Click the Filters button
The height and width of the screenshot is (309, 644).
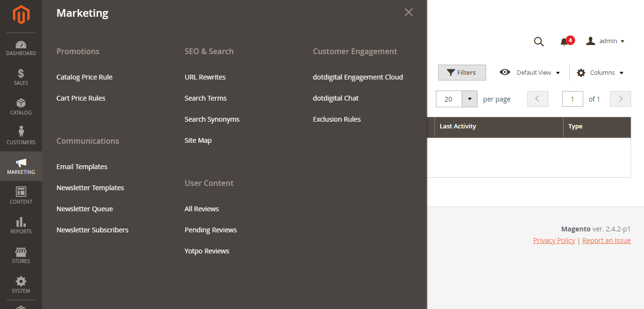462,72
